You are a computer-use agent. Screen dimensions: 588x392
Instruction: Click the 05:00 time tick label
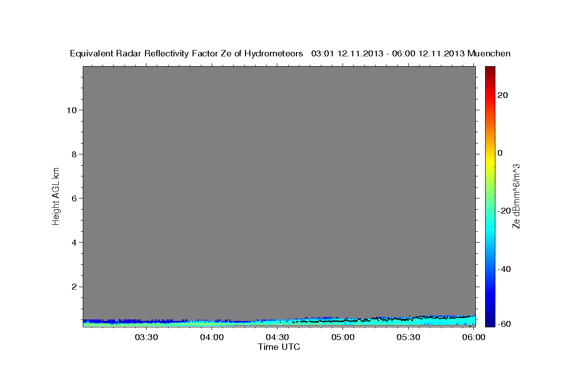point(343,337)
